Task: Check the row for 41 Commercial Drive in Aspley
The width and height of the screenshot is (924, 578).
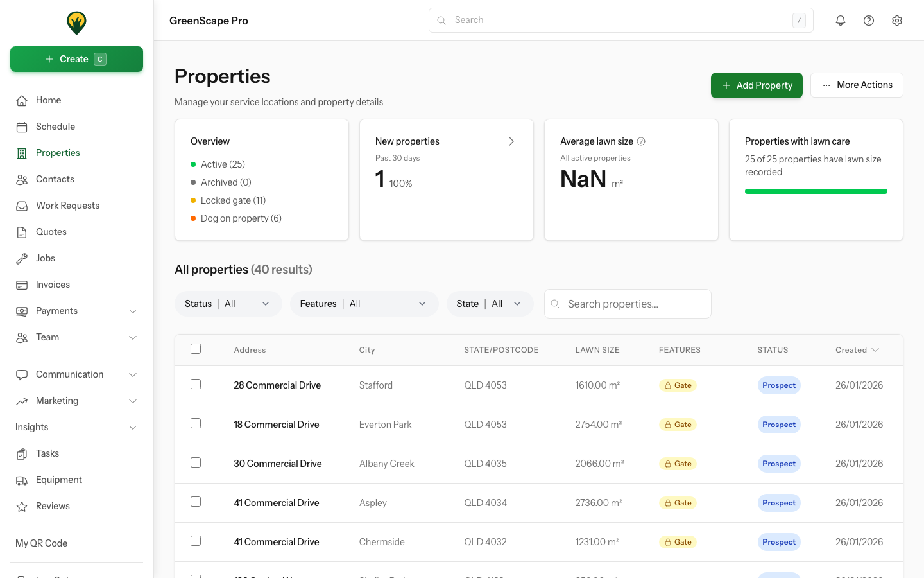Action: (196, 502)
